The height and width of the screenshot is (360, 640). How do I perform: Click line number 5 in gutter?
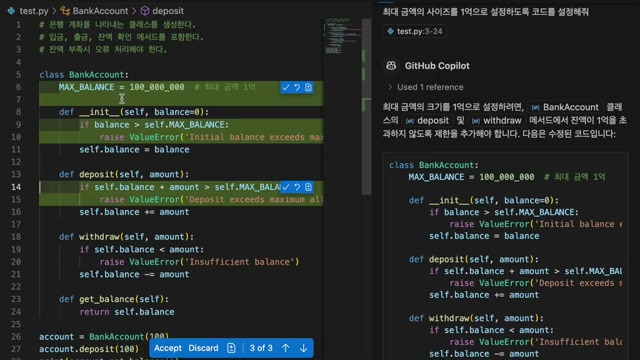click(18, 75)
